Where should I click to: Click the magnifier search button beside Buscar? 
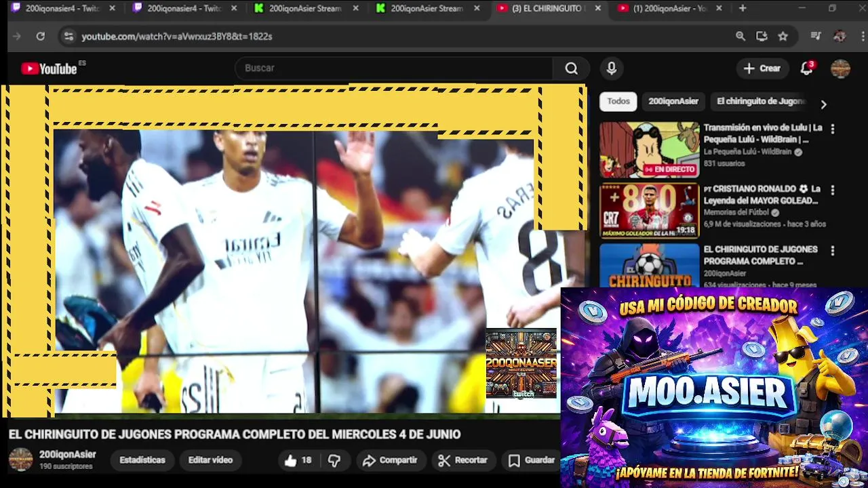[572, 68]
